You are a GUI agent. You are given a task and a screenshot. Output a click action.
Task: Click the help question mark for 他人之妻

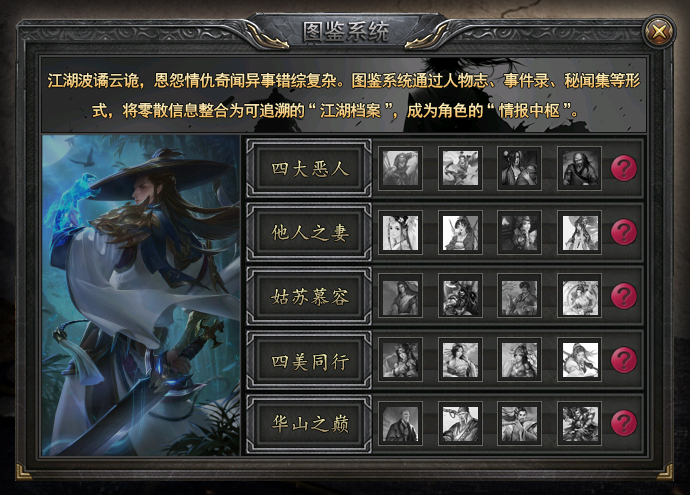pyautogui.click(x=624, y=232)
